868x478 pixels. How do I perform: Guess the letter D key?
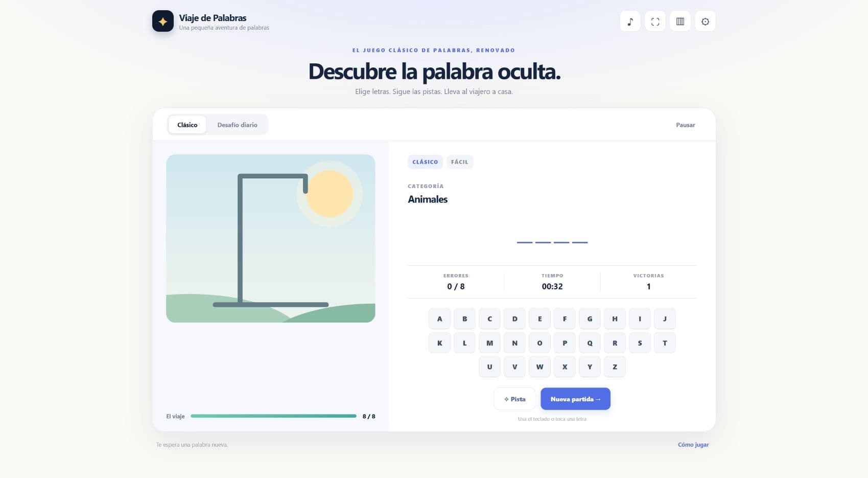pos(514,318)
